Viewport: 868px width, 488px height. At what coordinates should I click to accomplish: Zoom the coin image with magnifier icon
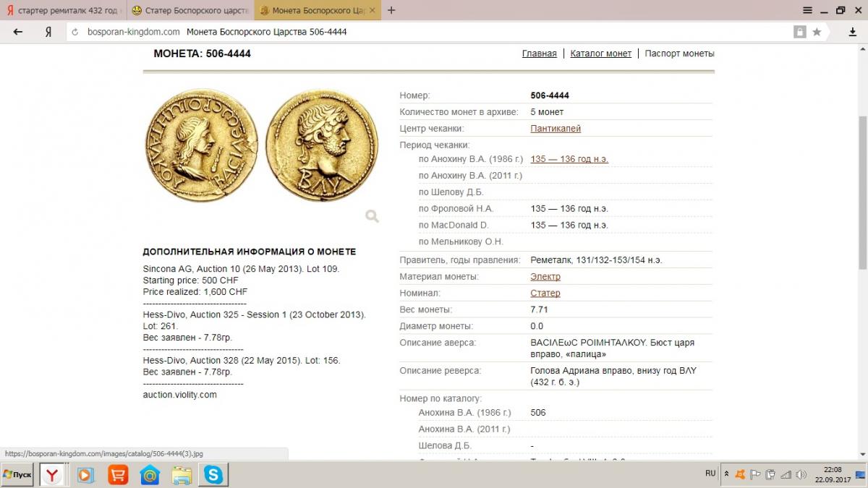pos(372,215)
